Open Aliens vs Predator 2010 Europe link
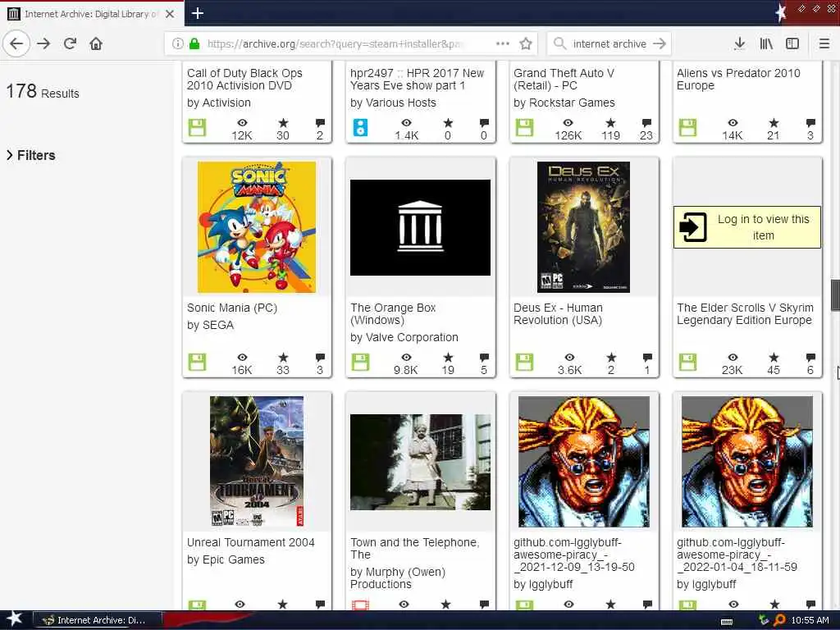 (738, 80)
